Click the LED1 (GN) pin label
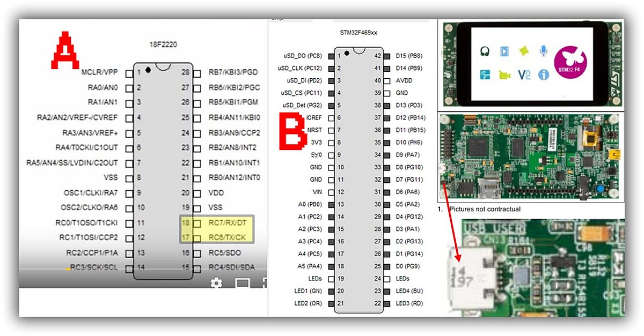Viewport: 644px width, 336px height. 308,291
